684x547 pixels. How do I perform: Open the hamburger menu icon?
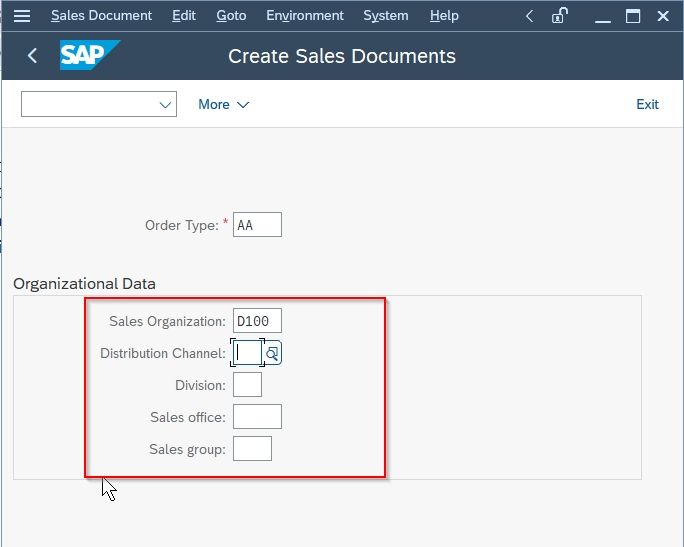tap(22, 16)
